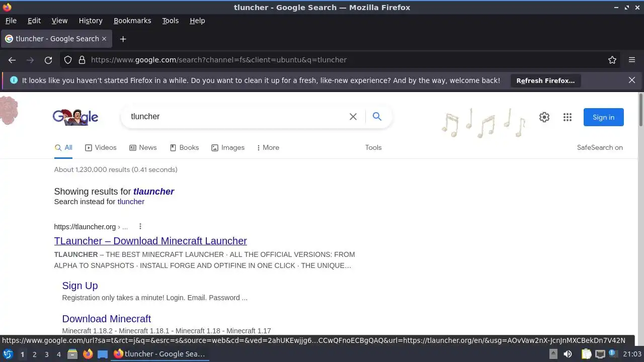644x362 pixels.
Task: Reload the current page
Action: [48, 60]
